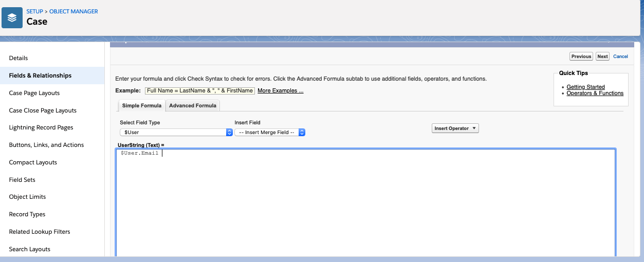Expand the Insert Merge Field dropdown
Viewport: 644px width, 262px height.
[x=270, y=133]
